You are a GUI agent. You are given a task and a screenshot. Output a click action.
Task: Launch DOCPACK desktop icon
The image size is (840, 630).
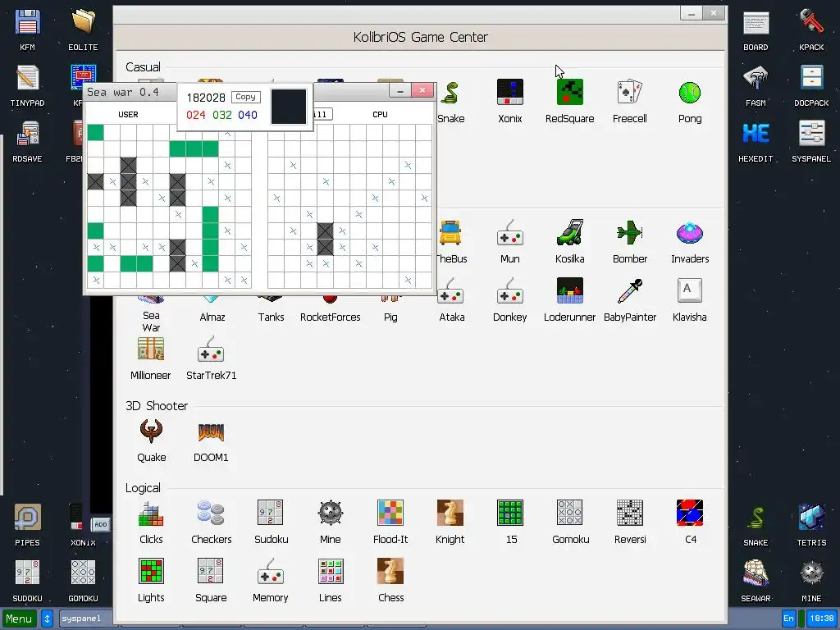coord(811,85)
